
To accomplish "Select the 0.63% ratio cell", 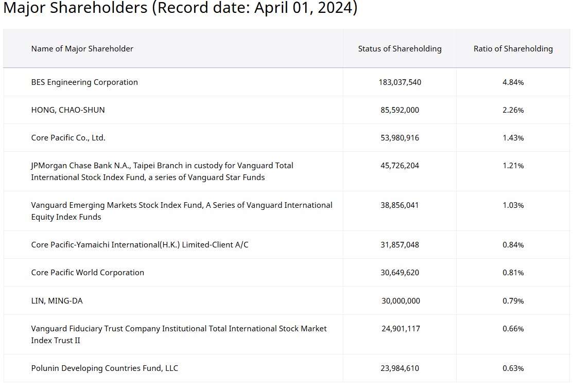I will click(513, 368).
